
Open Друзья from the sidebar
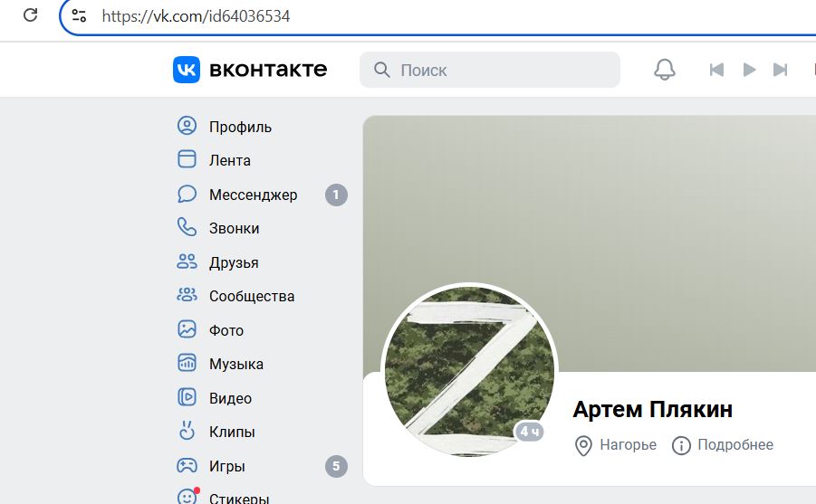[x=234, y=262]
